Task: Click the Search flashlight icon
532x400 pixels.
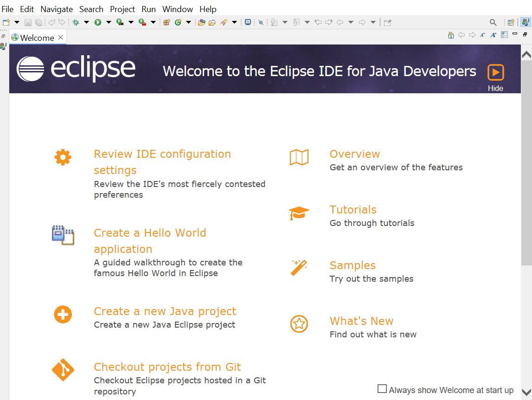Action: pyautogui.click(x=224, y=22)
